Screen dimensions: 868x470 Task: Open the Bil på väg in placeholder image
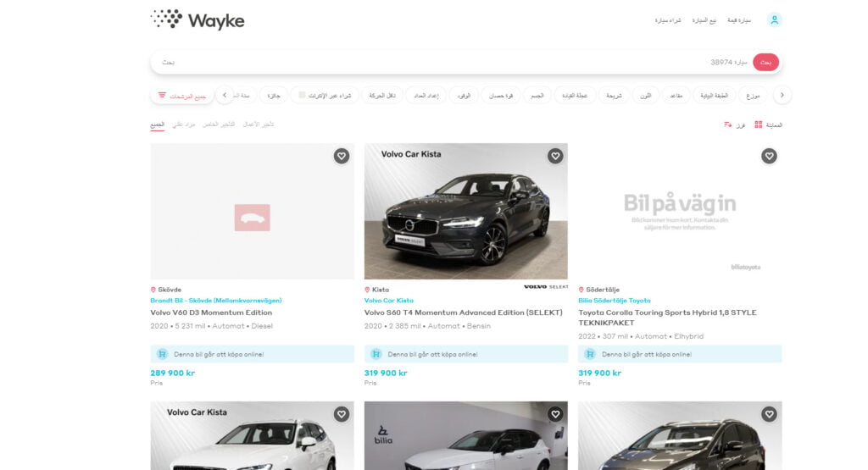(680, 211)
